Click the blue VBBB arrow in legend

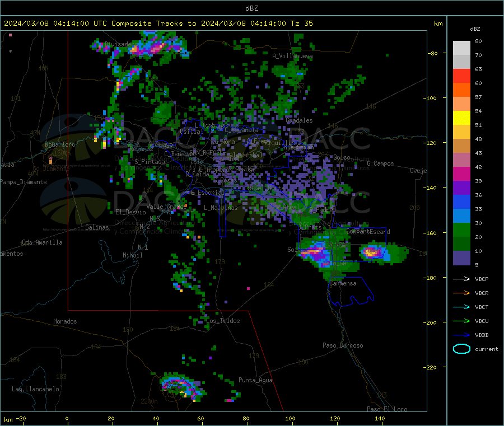pyautogui.click(x=461, y=335)
